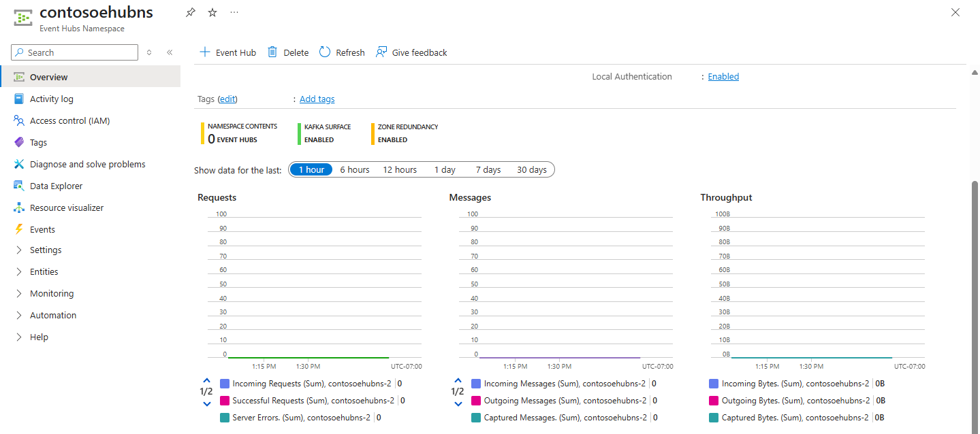The image size is (980, 434).
Task: Pin the contosoehubns namespace to dashboard
Action: coord(191,13)
